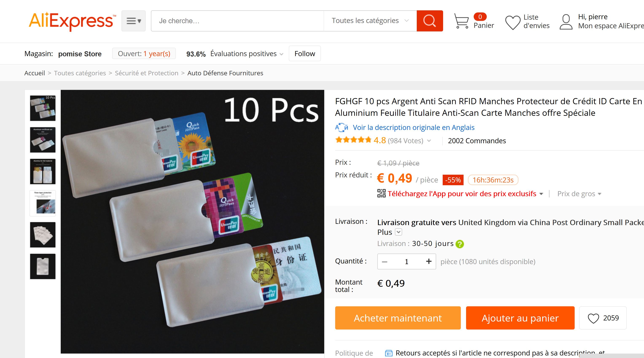Select the last single sleeve thumbnail
This screenshot has width=644, height=358.
click(43, 266)
